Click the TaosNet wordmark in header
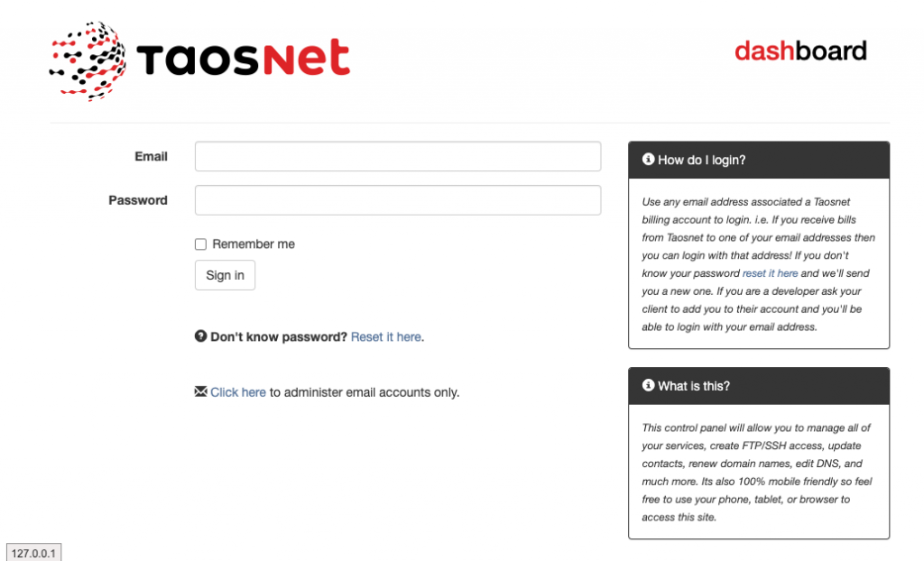This screenshot has height=561, width=924. (243, 59)
